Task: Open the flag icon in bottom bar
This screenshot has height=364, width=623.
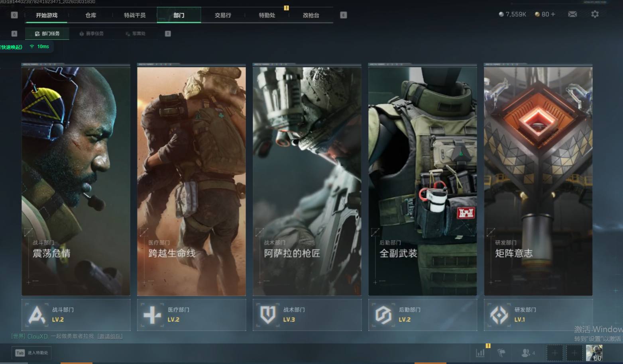Action: pyautogui.click(x=501, y=353)
